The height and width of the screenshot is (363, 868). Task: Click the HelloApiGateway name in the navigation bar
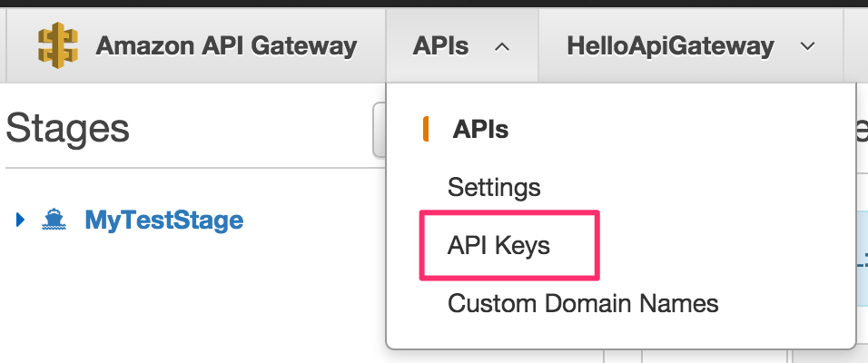(x=670, y=45)
